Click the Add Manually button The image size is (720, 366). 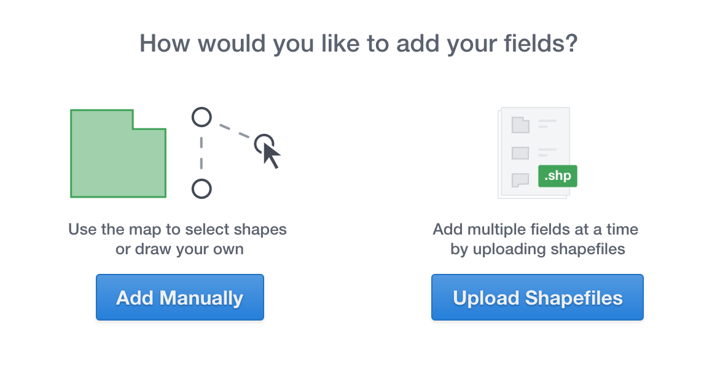180,297
